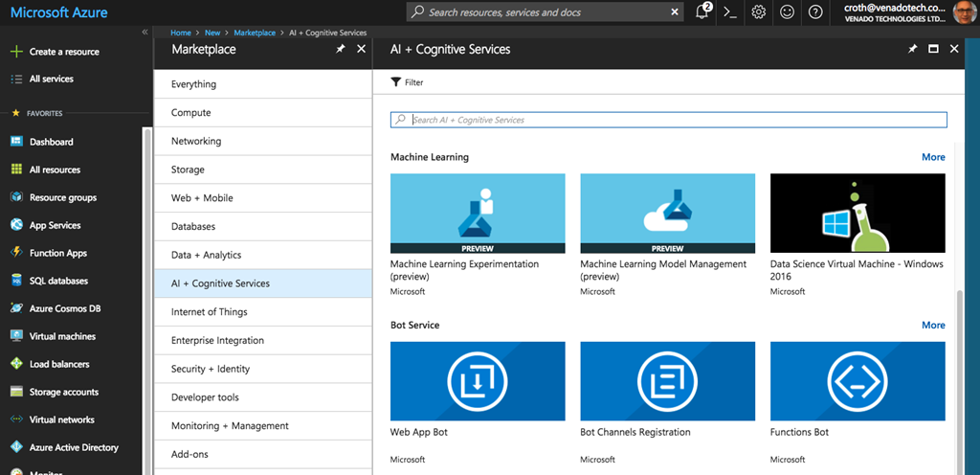This screenshot has width=980, height=475.
Task: Select the Developer tools category
Action: 263,397
